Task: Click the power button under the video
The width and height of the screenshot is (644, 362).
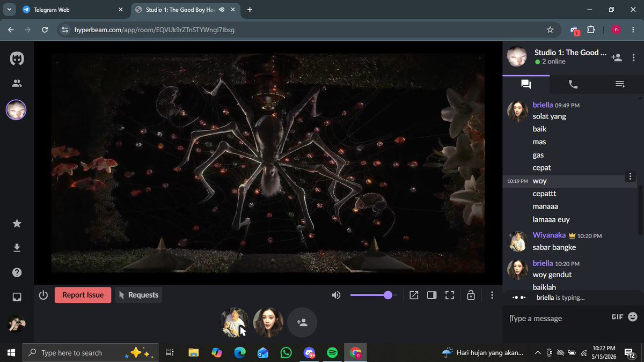Action: coord(43,295)
